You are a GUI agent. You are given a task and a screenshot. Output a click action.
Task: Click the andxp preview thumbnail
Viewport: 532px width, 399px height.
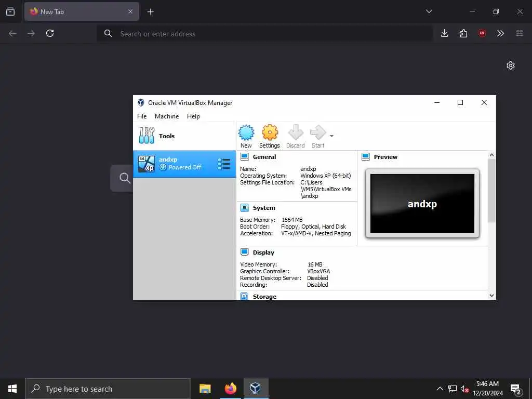(422, 203)
